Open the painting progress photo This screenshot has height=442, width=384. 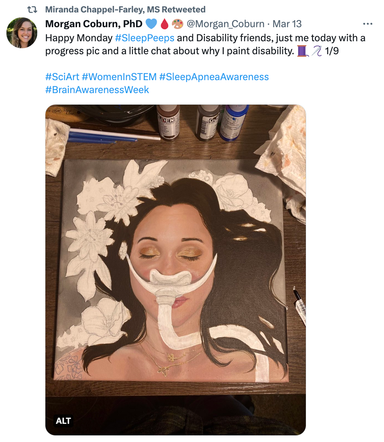pyautogui.click(x=175, y=270)
